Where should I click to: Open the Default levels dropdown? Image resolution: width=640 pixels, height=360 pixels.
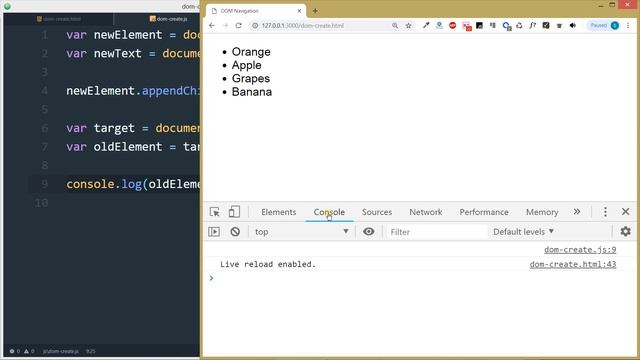pos(523,231)
